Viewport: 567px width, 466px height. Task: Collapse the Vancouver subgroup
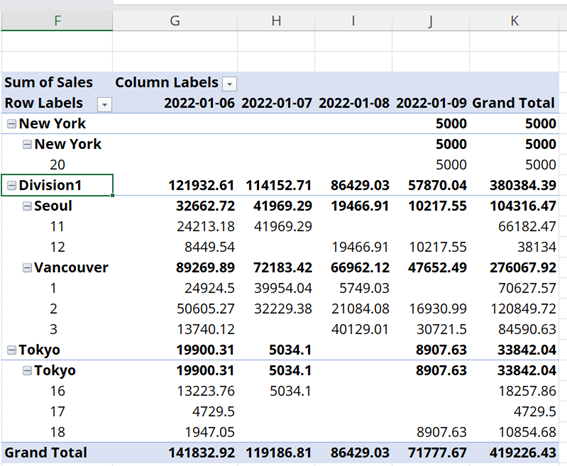(x=27, y=268)
